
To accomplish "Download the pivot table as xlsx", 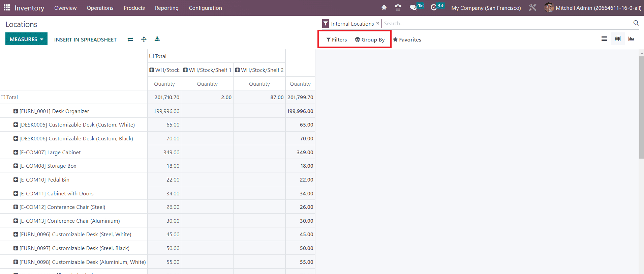I will click(x=157, y=39).
